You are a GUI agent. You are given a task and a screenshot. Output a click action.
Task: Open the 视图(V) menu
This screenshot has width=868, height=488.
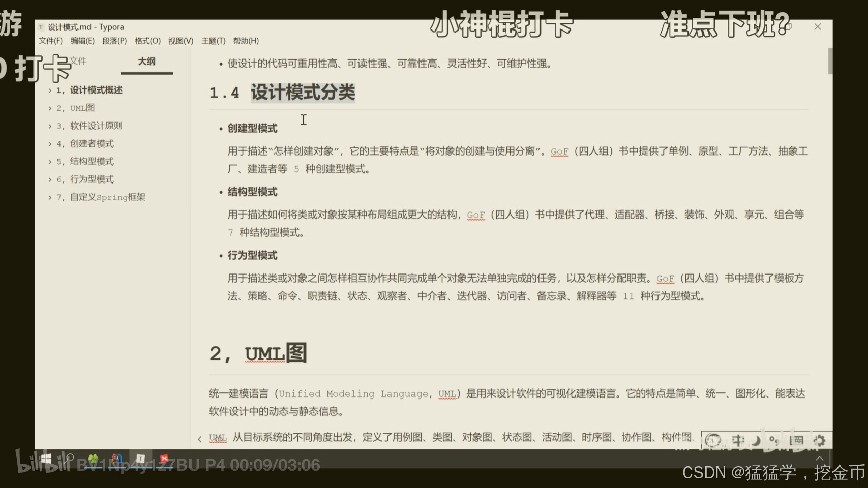[181, 41]
